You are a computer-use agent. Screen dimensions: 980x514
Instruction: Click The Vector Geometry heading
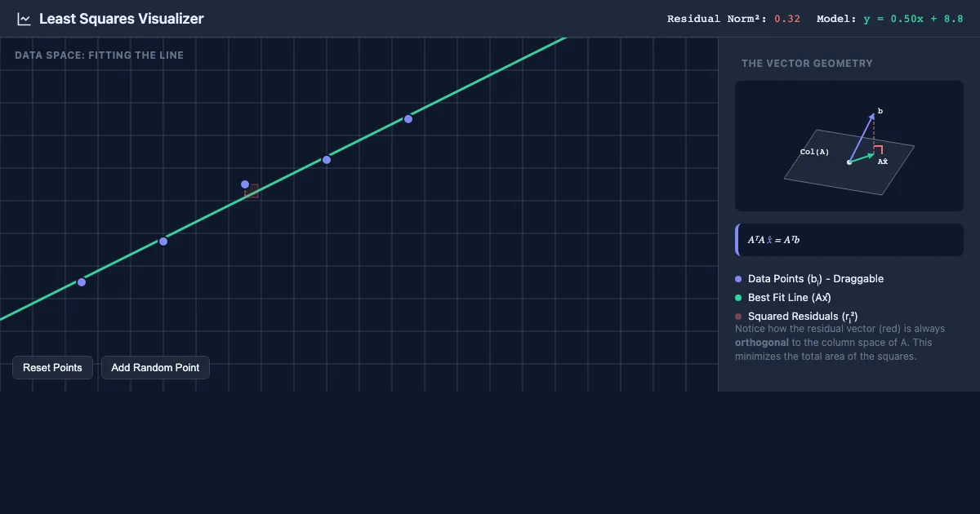(x=807, y=64)
